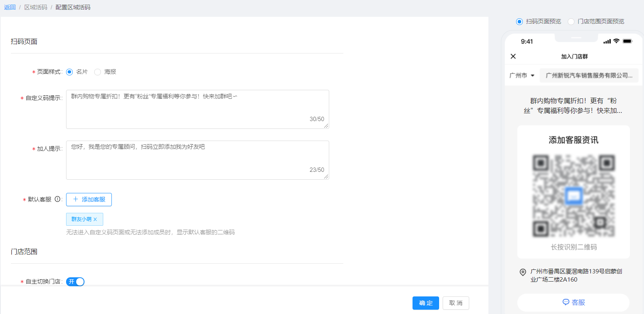Click the preview prompt text 群内购物专属折扣
This screenshot has height=314, width=644.
573,106
